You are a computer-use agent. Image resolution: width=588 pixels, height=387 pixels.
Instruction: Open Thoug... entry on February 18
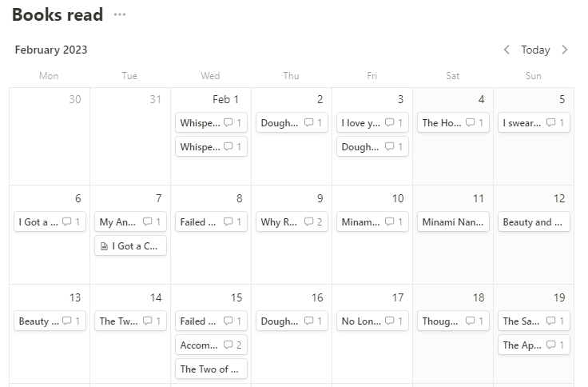(x=440, y=321)
